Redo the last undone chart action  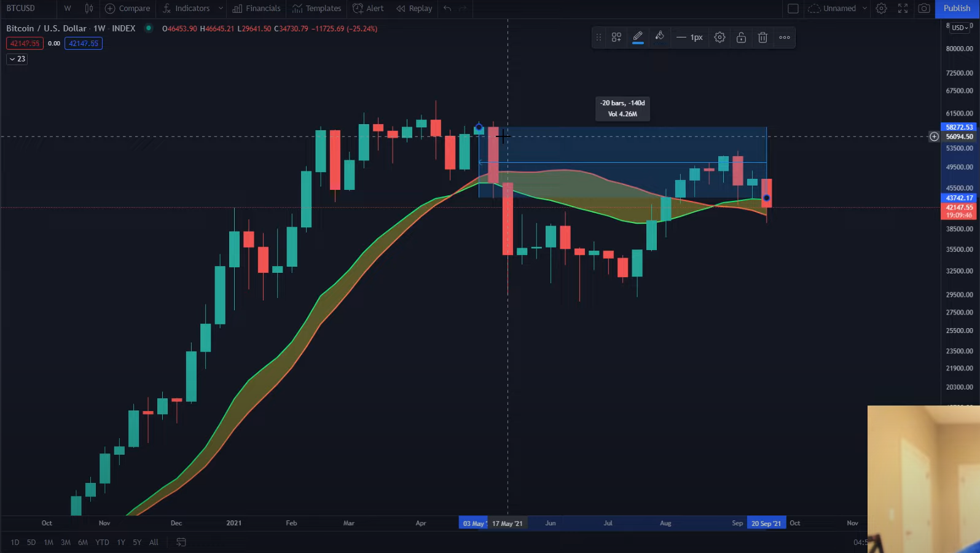[x=463, y=9]
